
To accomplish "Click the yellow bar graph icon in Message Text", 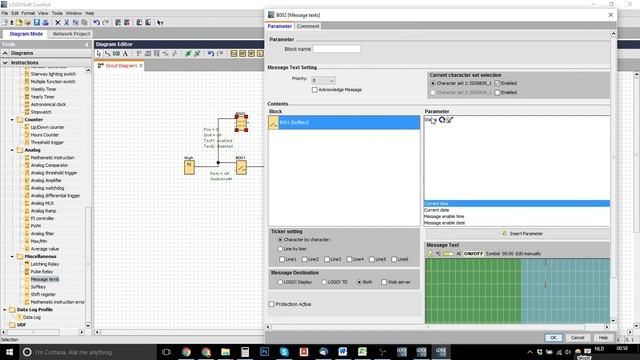I will [x=448, y=253].
